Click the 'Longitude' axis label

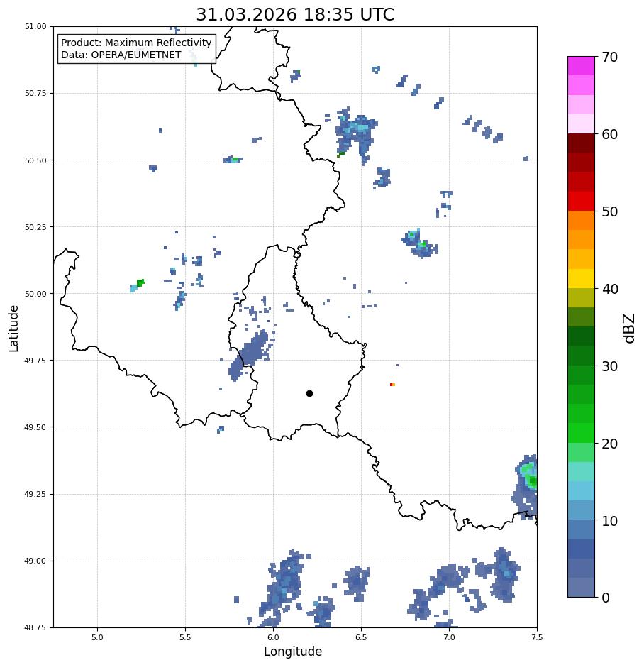(293, 652)
